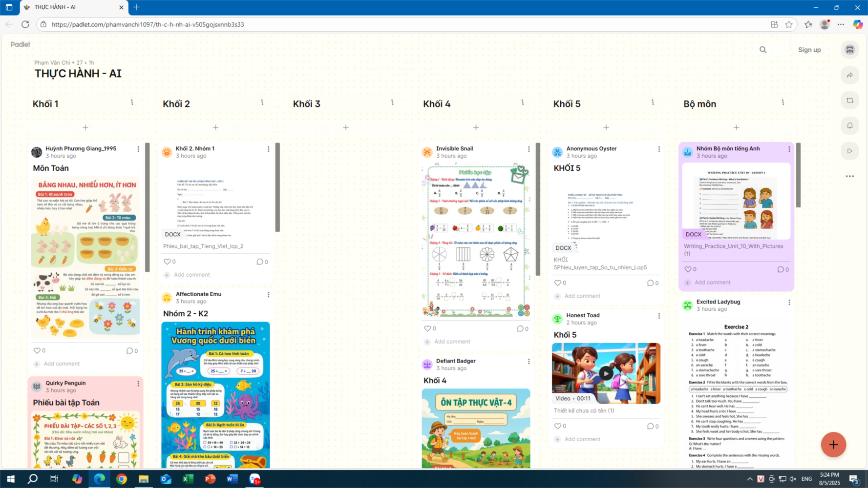The width and height of the screenshot is (868, 488).
Task: Open Bộ môn column three-dot menu
Action: point(783,102)
